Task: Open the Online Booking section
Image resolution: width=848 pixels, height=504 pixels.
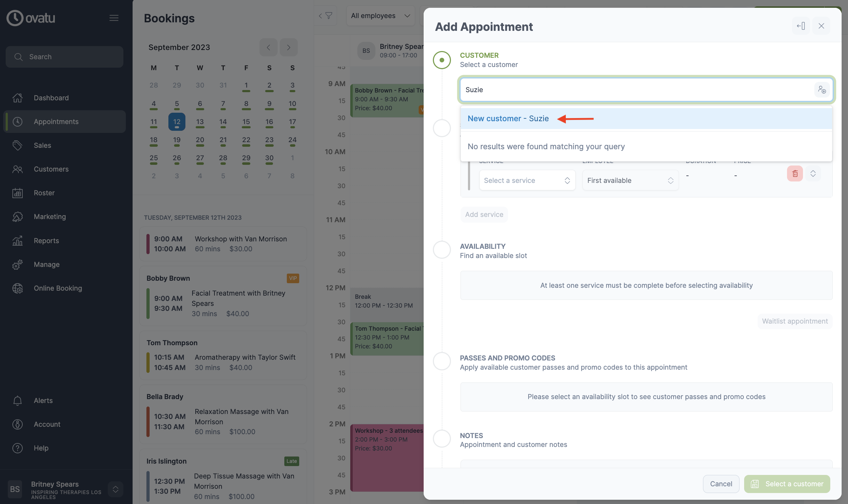Action: (58, 288)
